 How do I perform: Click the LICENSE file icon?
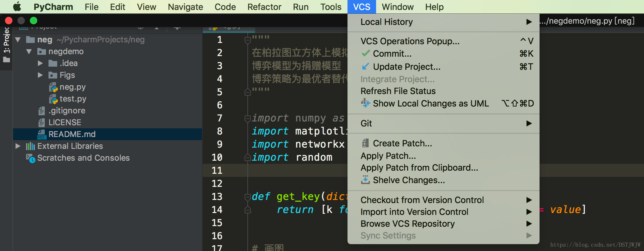click(42, 122)
